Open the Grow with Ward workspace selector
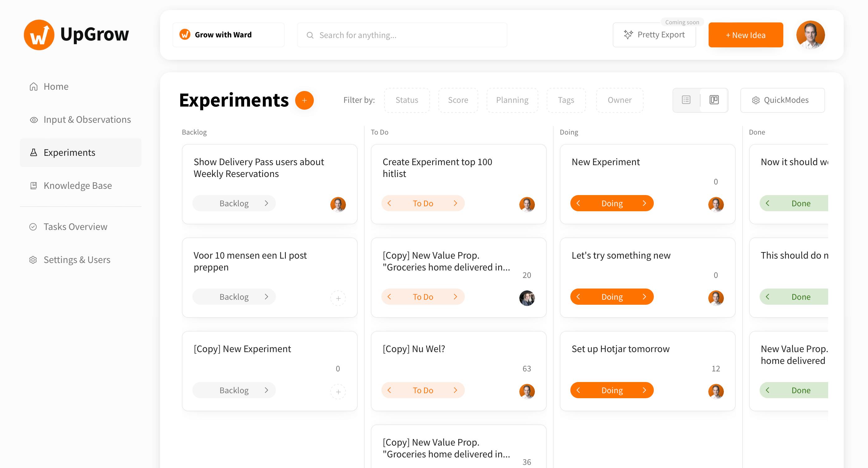868x468 pixels. (x=229, y=35)
